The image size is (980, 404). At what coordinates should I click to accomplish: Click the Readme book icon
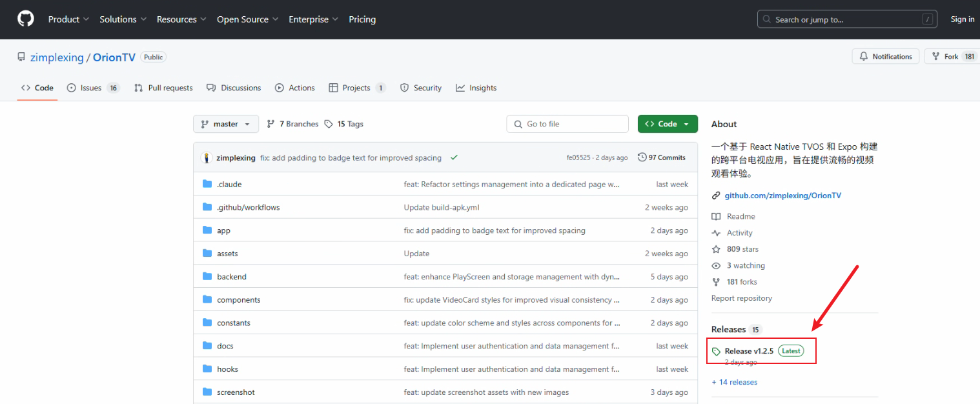tap(716, 217)
